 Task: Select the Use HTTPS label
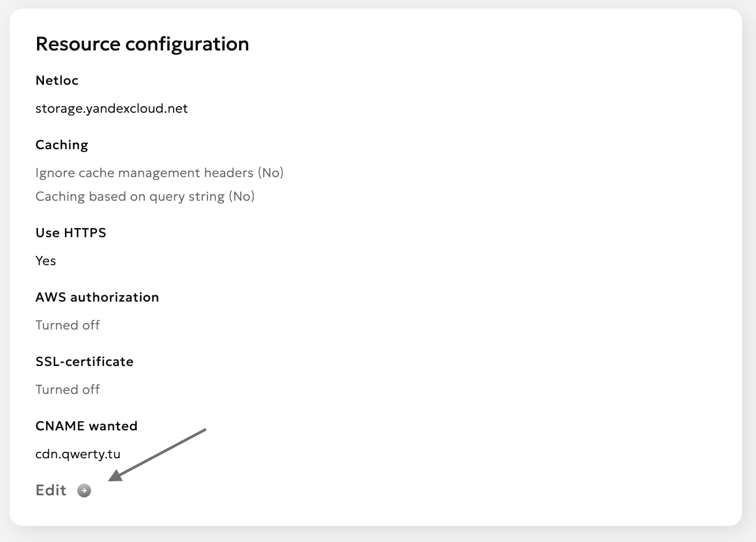71,233
